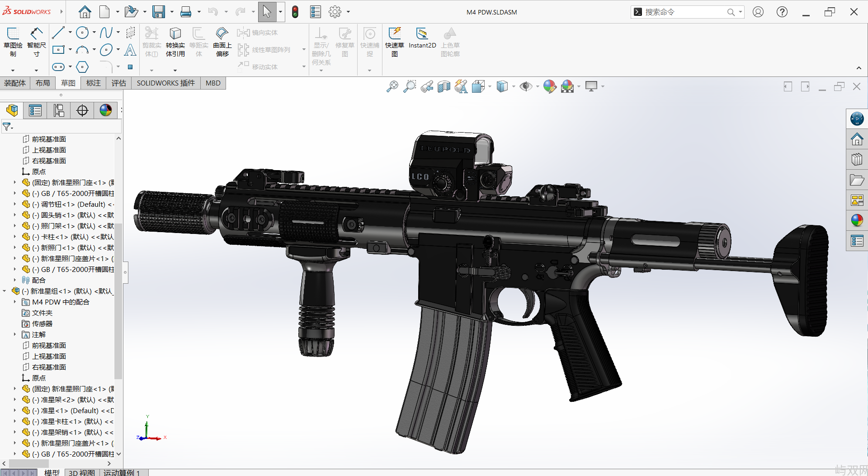Click the Save button in the toolbar

[158, 12]
